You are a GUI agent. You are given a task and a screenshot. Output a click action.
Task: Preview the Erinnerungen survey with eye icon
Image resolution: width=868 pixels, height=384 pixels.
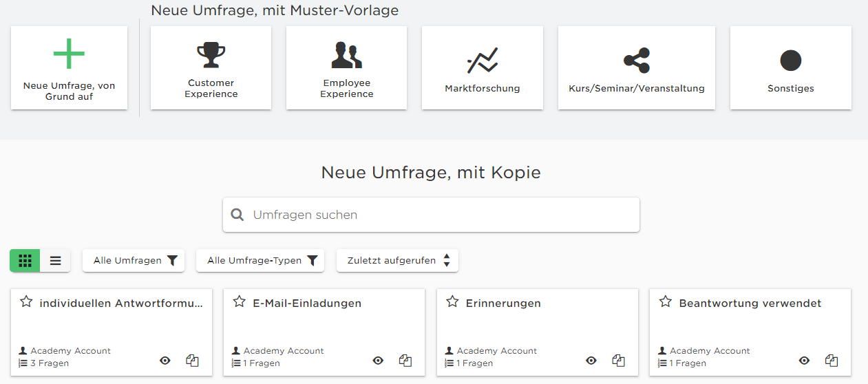(591, 361)
